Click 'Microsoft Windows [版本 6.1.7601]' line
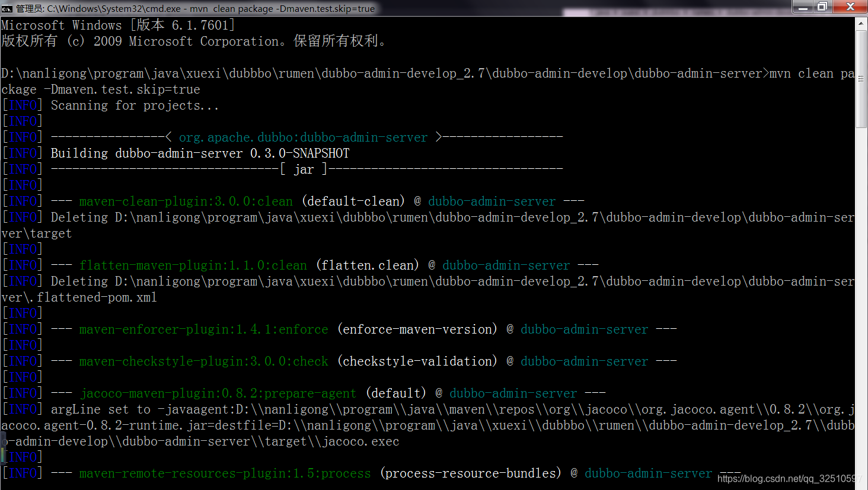This screenshot has width=868, height=490. [118, 25]
